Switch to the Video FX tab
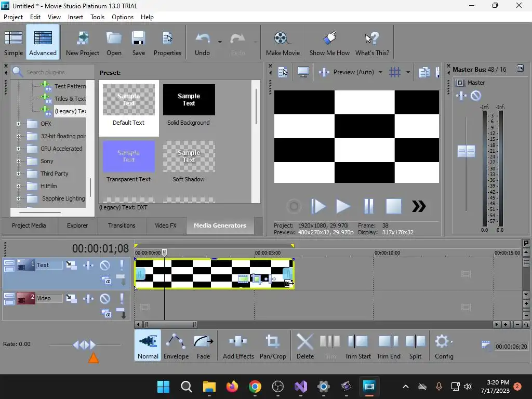 (x=166, y=225)
